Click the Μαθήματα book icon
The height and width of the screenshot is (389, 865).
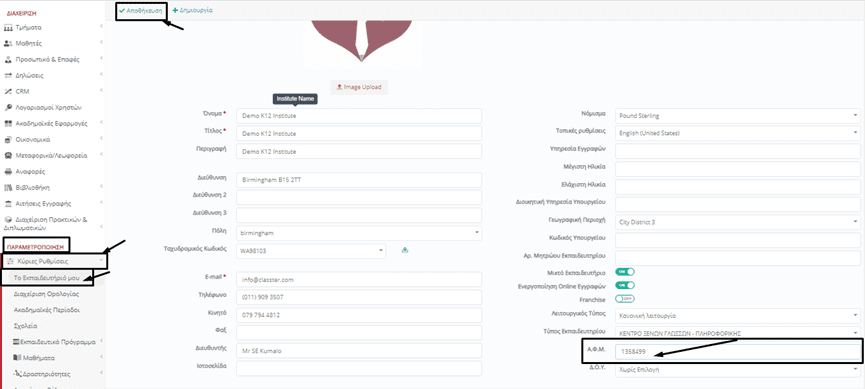pos(16,358)
